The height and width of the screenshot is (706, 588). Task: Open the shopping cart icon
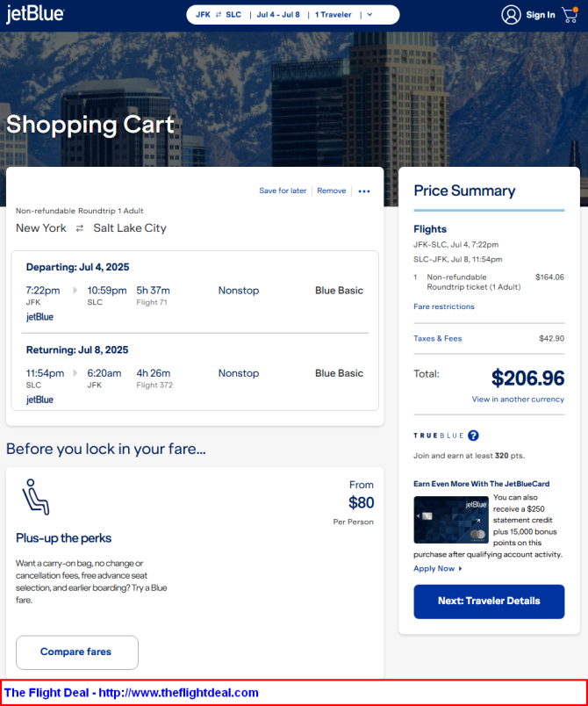570,15
